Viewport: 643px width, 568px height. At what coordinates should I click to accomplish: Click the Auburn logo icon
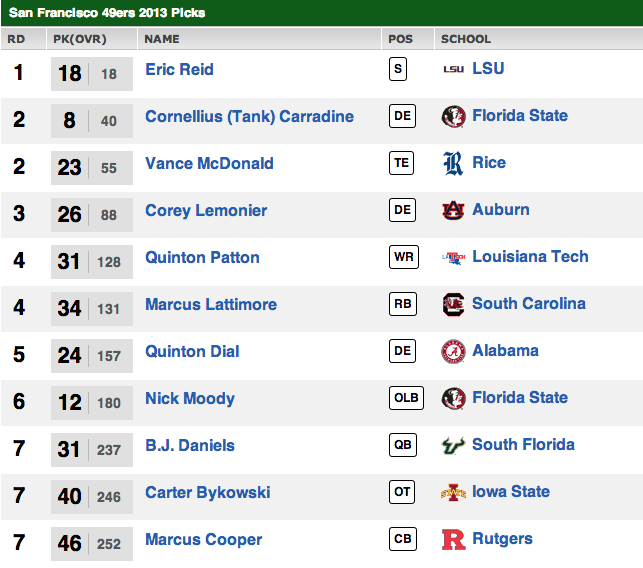[453, 210]
